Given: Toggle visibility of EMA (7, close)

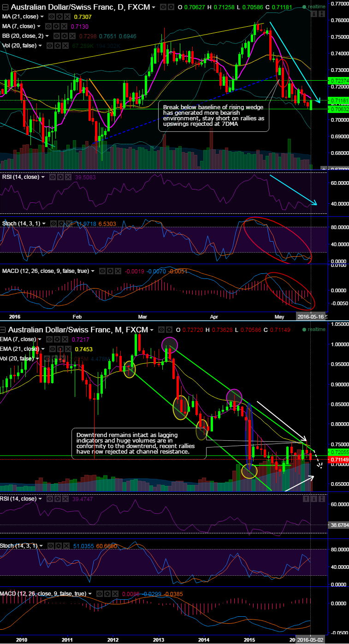Looking at the screenshot, I should [x=49, y=339].
